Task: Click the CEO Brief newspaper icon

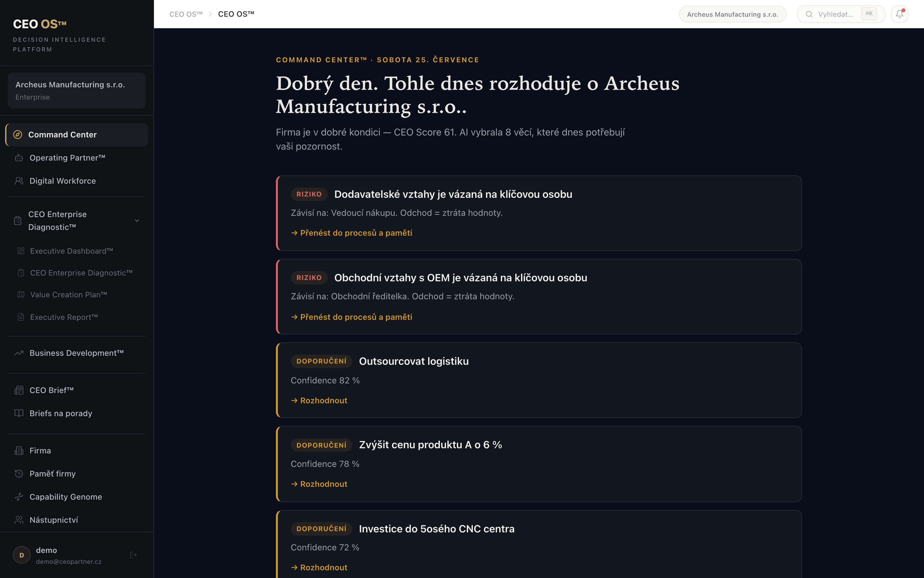Action: [19, 390]
